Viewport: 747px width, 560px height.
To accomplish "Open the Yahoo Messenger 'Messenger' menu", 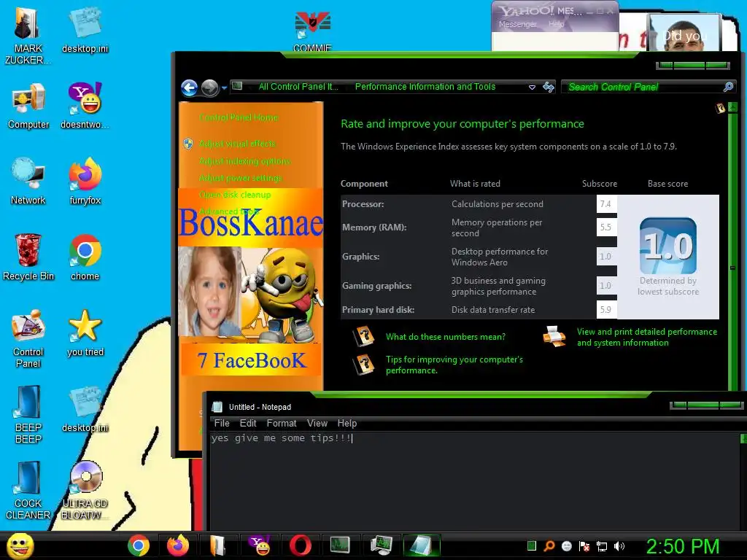I will [518, 24].
